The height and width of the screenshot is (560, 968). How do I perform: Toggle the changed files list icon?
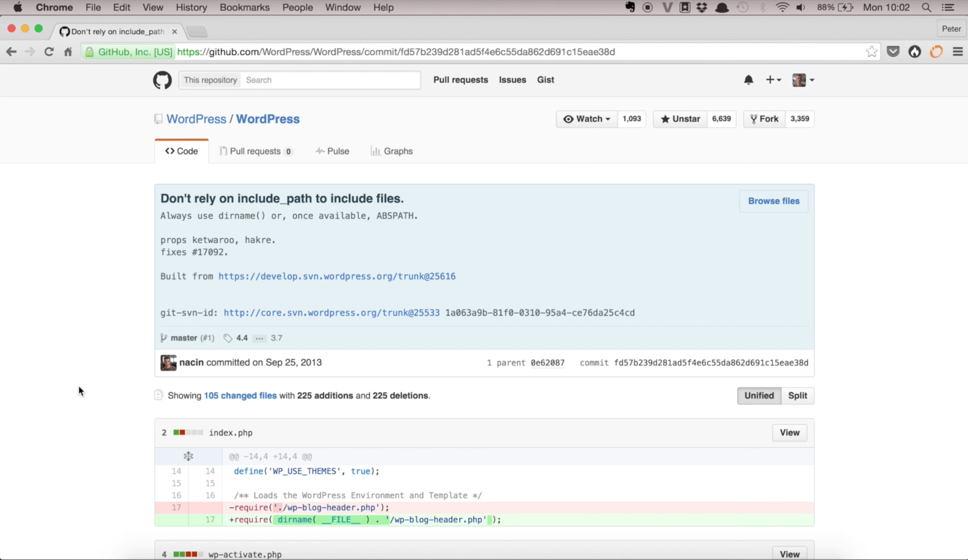[158, 395]
